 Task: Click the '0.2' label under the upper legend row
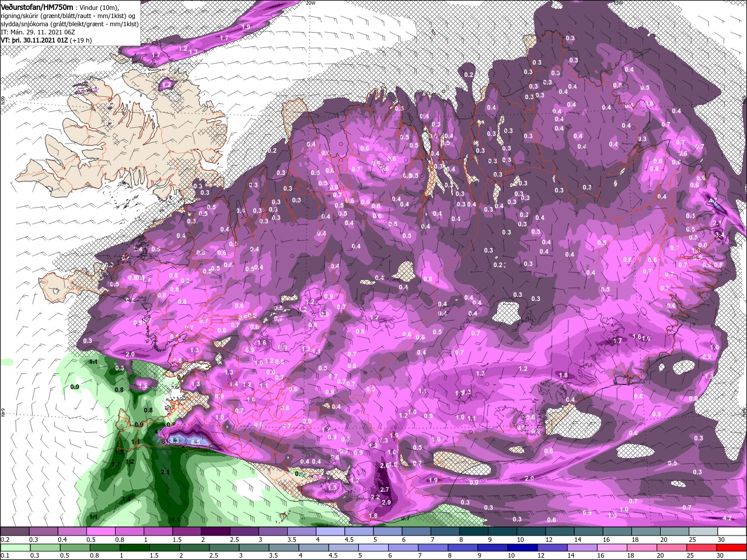[5, 540]
